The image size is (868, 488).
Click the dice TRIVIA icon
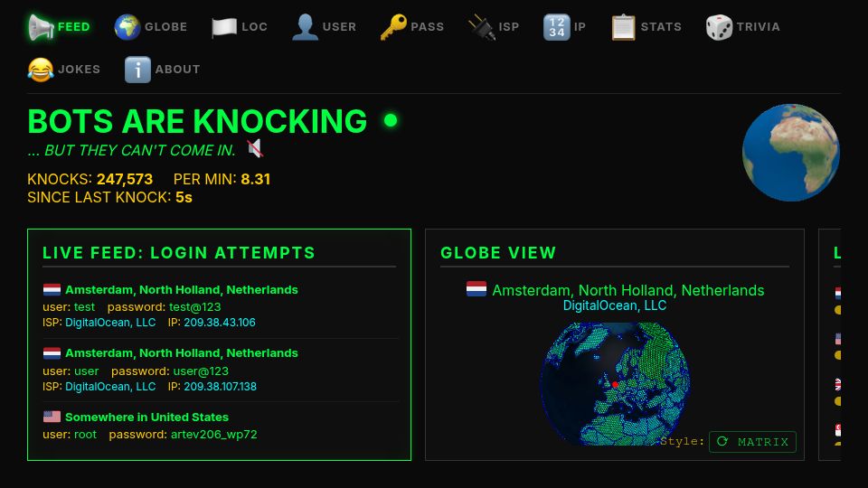[x=719, y=27]
